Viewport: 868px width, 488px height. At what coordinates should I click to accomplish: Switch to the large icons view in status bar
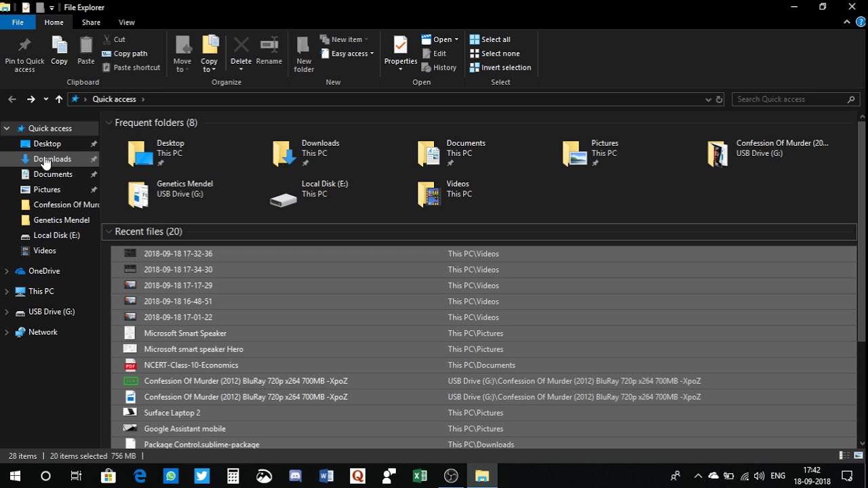[859, 456]
